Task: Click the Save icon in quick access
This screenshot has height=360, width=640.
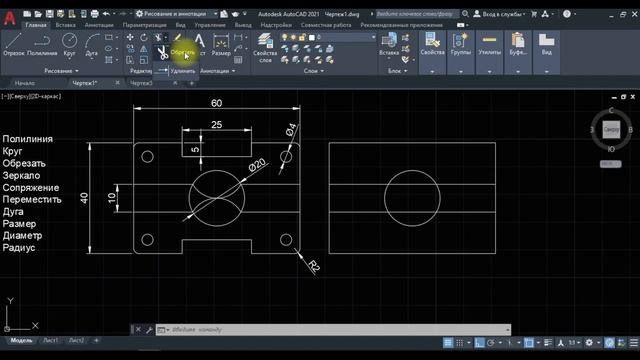Action: point(49,14)
